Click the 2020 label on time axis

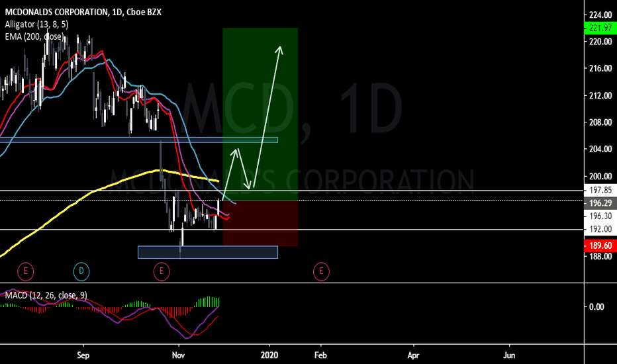click(269, 355)
